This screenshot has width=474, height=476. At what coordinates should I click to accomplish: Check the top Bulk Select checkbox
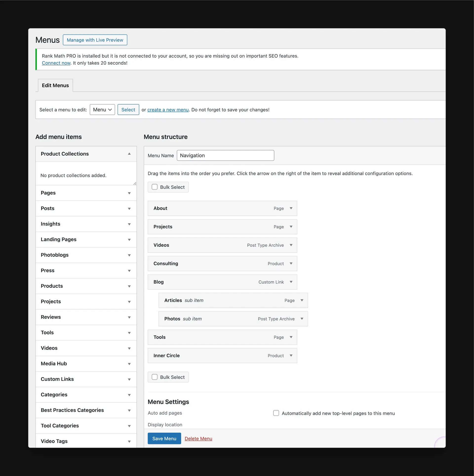pos(155,187)
